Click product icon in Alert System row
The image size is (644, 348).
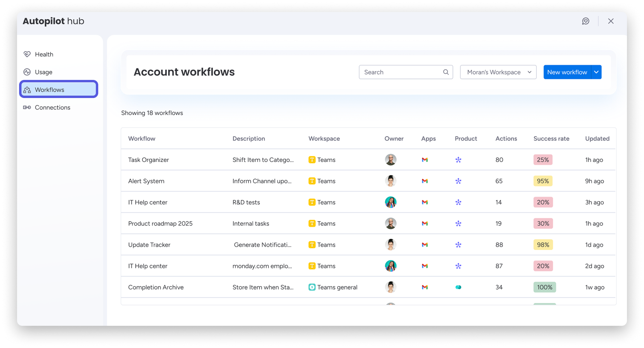458,181
